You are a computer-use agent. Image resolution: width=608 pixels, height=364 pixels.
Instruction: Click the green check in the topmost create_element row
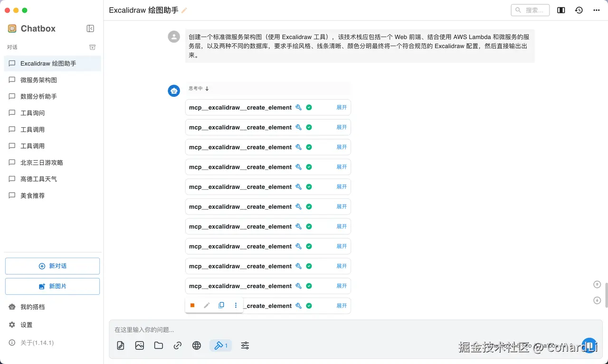(309, 107)
